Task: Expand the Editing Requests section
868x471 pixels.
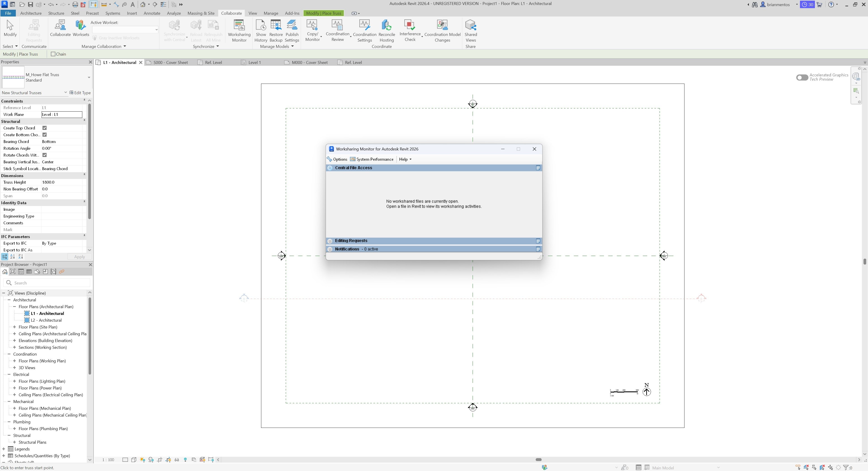Action: click(330, 241)
